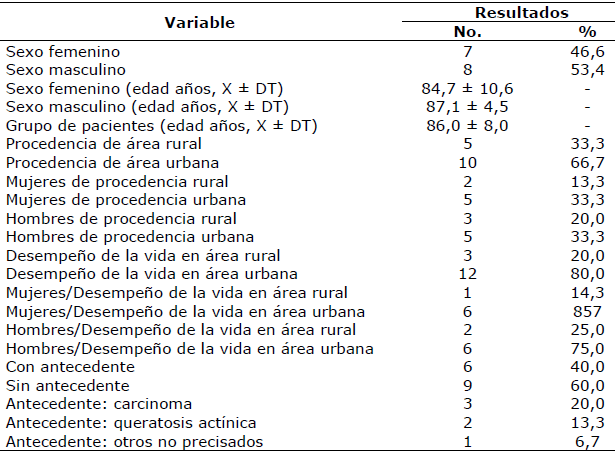Click the Resultados column header
Screen dimensions: 615x453
(x=521, y=13)
